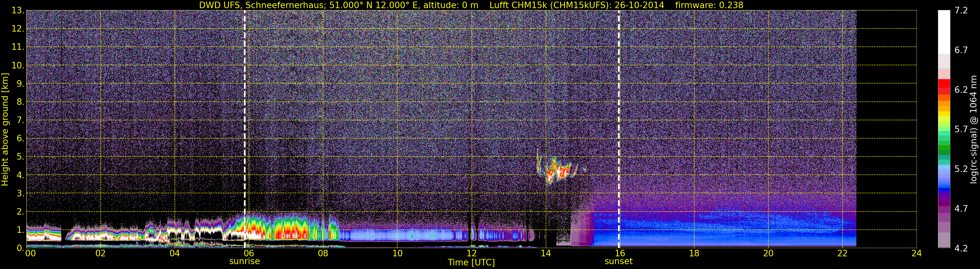Viewport: 980px width, 269px height.
Task: Click the white dashed sunset marker line
Action: click(x=619, y=129)
